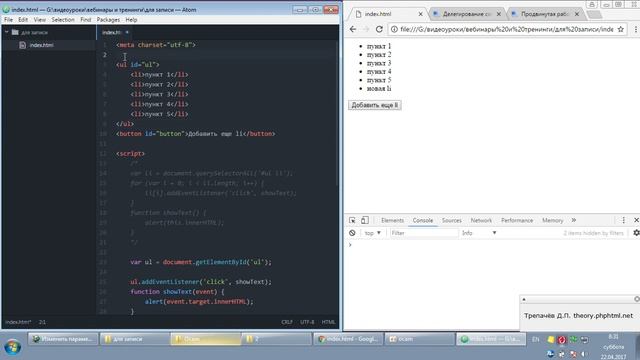Click the Chrome address bar URL
This screenshot has width=640, height=360.
(x=507, y=29)
